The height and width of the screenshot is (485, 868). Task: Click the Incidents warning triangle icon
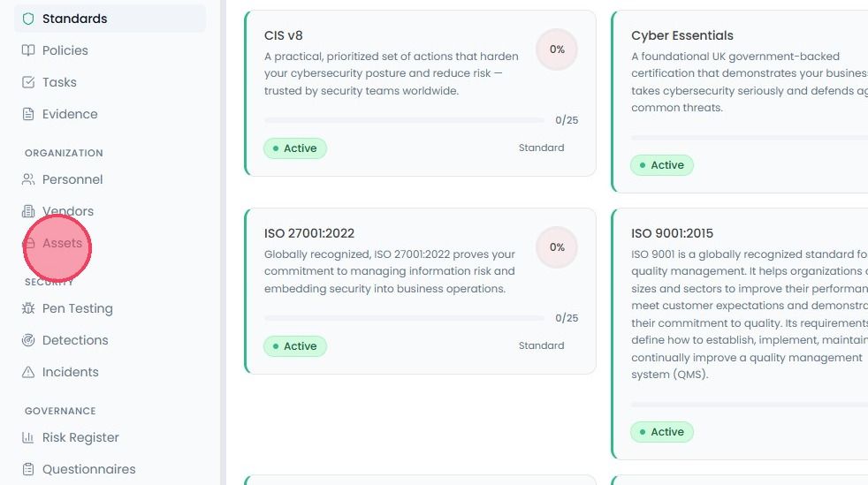[x=28, y=372]
